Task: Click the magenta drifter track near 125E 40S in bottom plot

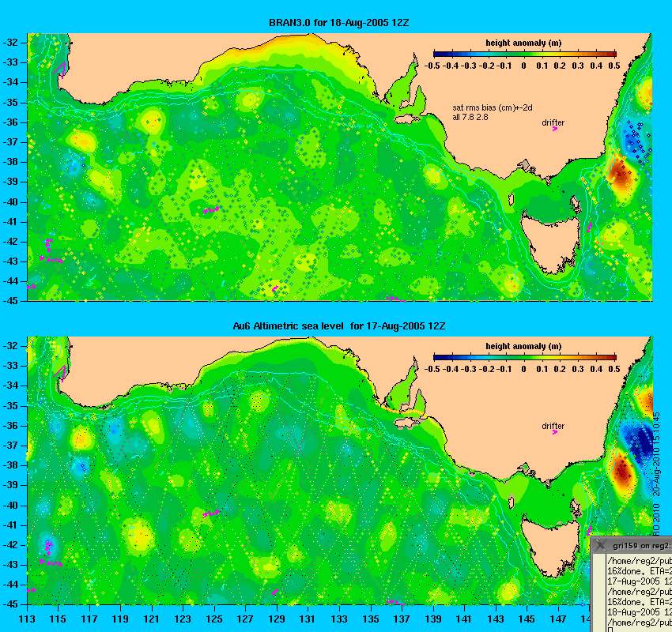Action: [211, 513]
